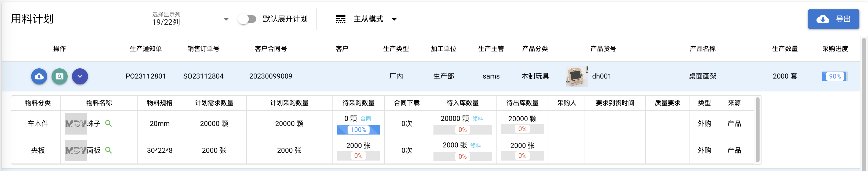
Task: Click the 珠子 material thumbnail image
Action: point(76,124)
